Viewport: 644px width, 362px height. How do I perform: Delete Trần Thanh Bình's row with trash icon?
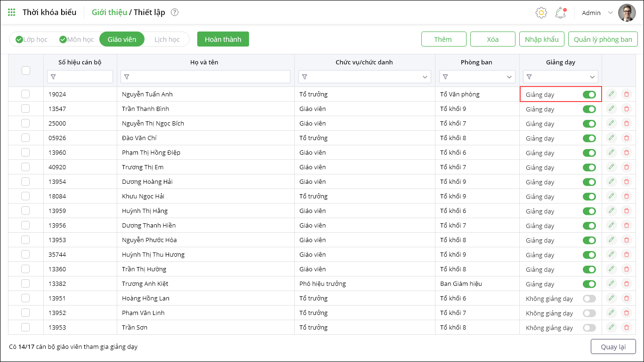626,109
